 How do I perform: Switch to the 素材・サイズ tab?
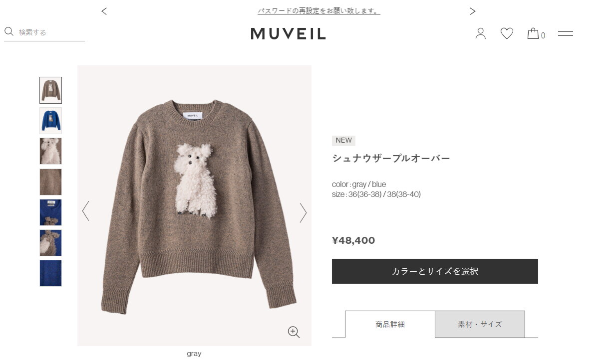tap(480, 324)
